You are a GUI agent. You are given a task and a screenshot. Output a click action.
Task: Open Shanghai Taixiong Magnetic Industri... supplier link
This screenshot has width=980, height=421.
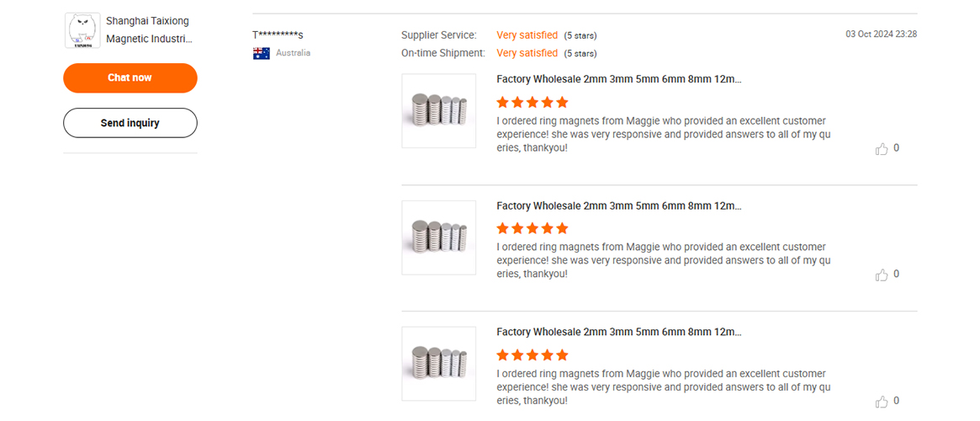point(148,30)
